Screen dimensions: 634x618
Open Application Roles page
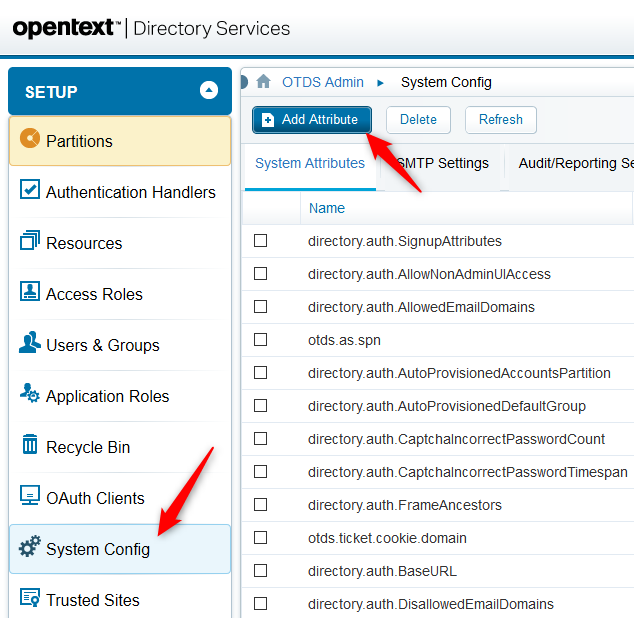(x=120, y=396)
